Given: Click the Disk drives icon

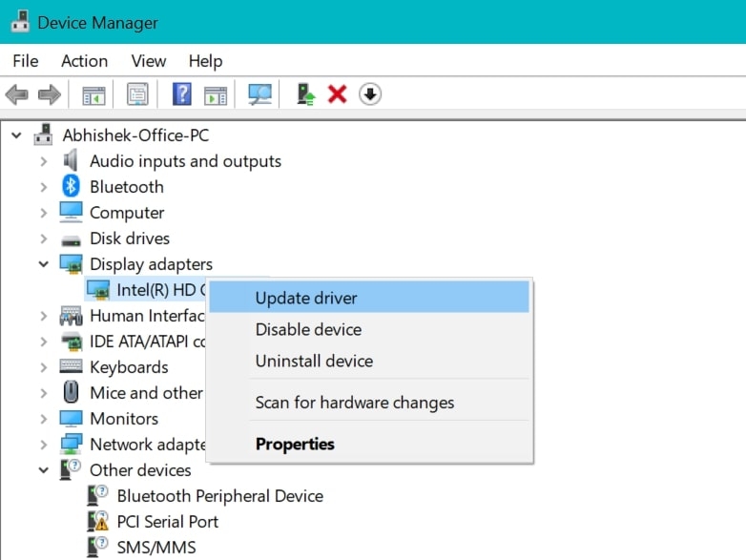Looking at the screenshot, I should [71, 240].
